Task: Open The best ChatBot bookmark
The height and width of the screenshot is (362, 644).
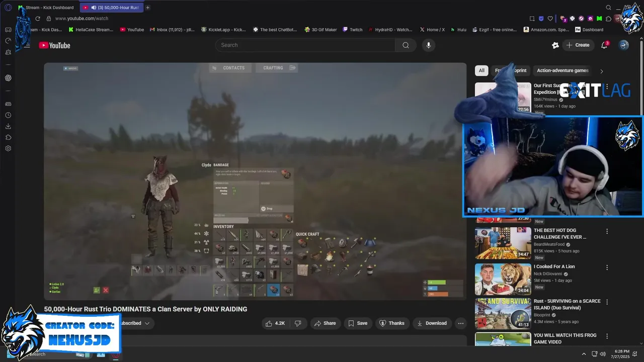Action: (x=275, y=30)
